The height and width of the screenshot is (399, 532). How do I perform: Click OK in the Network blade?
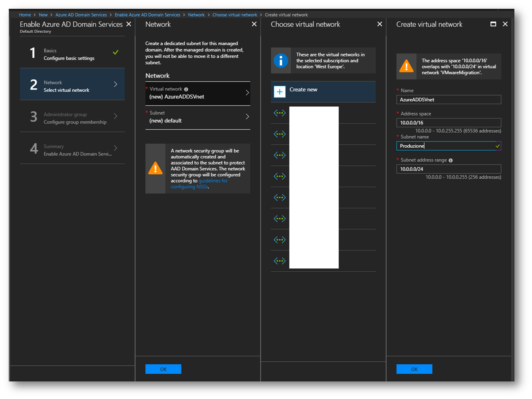[x=163, y=369]
